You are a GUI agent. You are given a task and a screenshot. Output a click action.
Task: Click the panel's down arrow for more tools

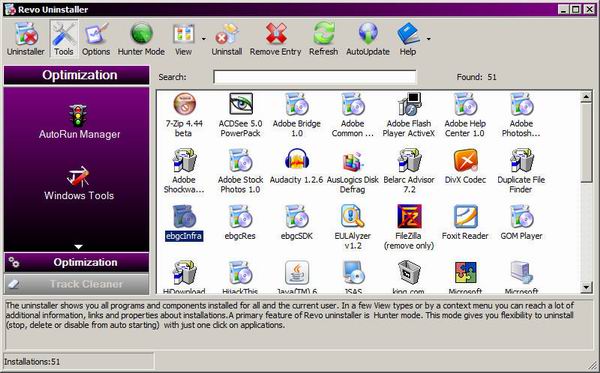pyautogui.click(x=78, y=247)
